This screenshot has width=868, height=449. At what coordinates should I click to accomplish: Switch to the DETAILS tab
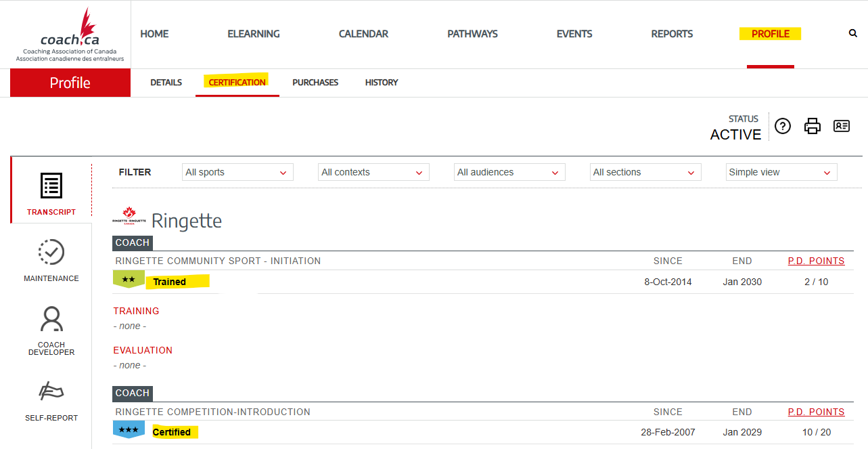click(166, 83)
